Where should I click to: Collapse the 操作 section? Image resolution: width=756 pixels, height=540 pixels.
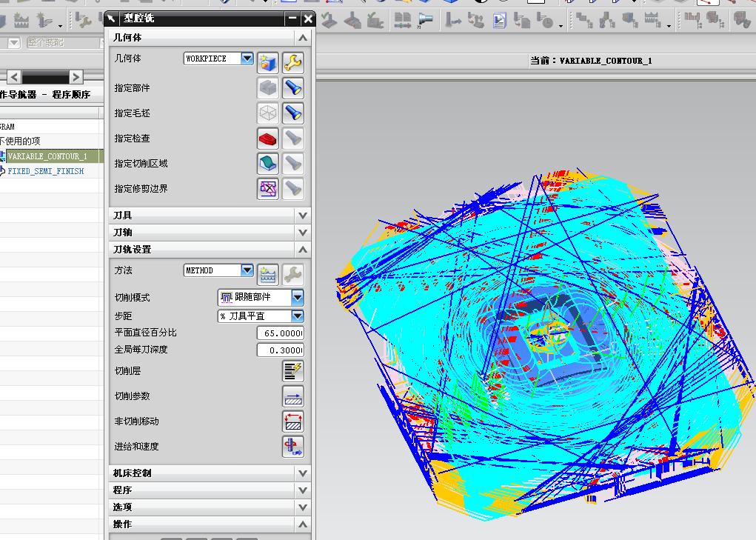click(x=303, y=524)
